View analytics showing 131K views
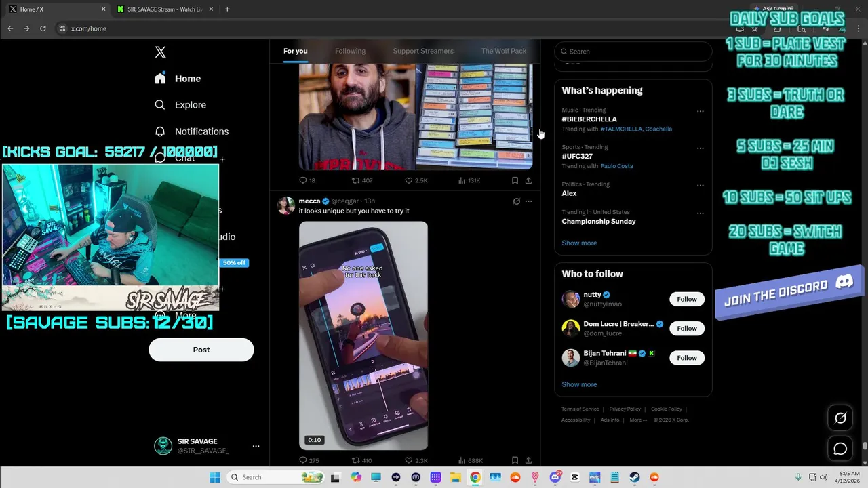868x488 pixels. 469,180
